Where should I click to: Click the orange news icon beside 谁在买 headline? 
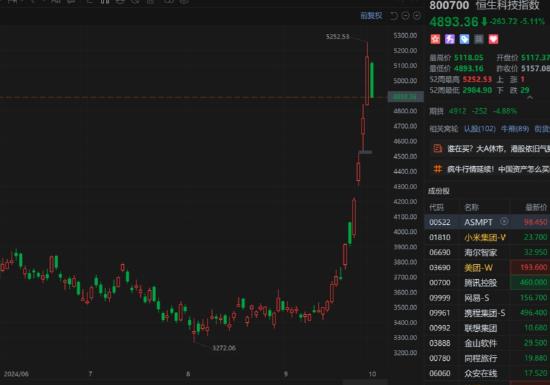tap(437, 149)
